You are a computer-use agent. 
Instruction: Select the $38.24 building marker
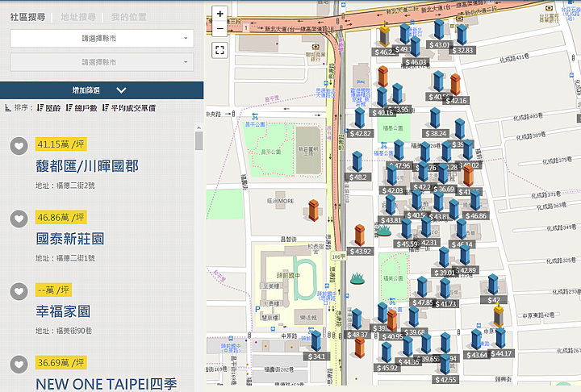pyautogui.click(x=435, y=118)
